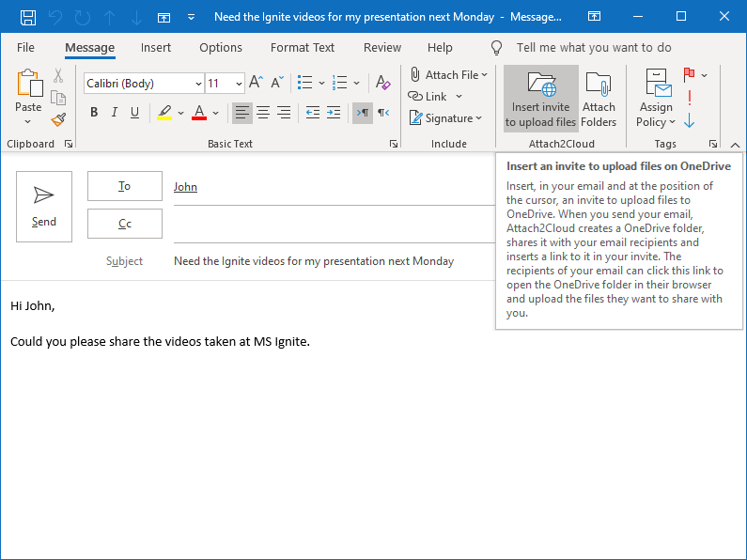Toggle Italic formatting
The image size is (747, 560).
tap(115, 113)
